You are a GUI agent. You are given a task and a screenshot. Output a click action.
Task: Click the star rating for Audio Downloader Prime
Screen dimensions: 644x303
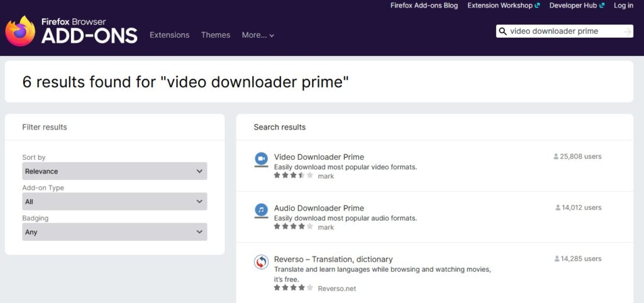coord(293,226)
